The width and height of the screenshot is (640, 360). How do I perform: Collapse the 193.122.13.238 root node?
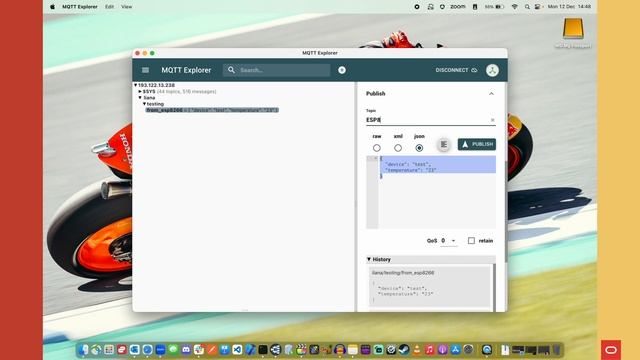click(136, 85)
